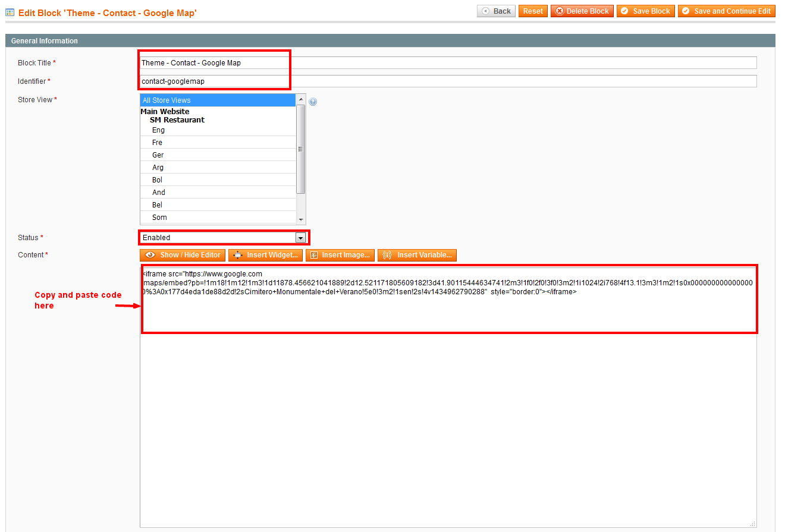This screenshot has height=532, width=785.
Task: Click the Store View list scroll-down arrow
Action: tap(301, 219)
